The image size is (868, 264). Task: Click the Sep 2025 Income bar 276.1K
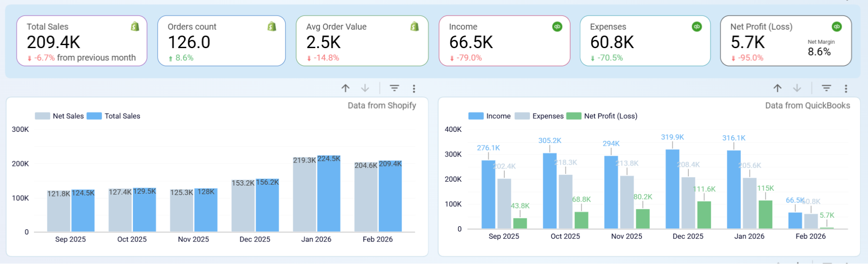pyautogui.click(x=488, y=194)
